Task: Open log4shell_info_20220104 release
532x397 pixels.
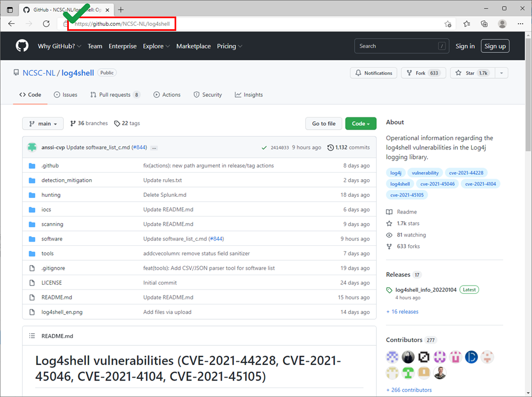Action: click(426, 289)
